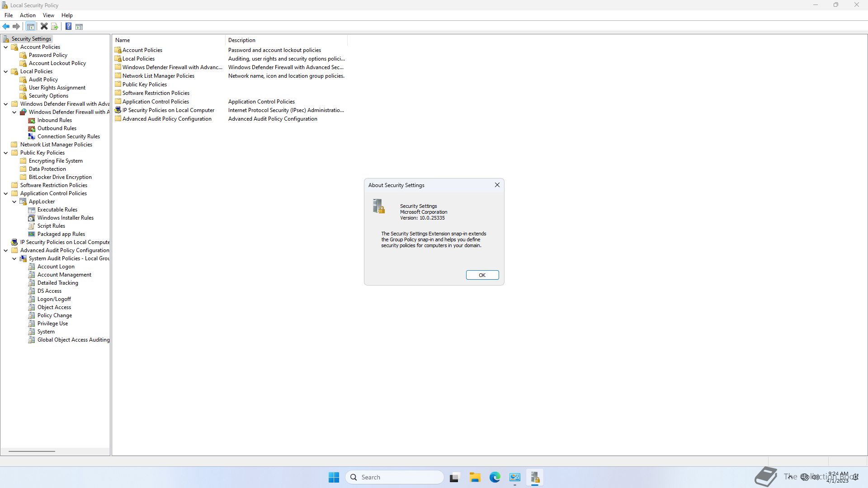Select Security Settings root tree node
This screenshot has width=868, height=488.
pyautogui.click(x=31, y=39)
